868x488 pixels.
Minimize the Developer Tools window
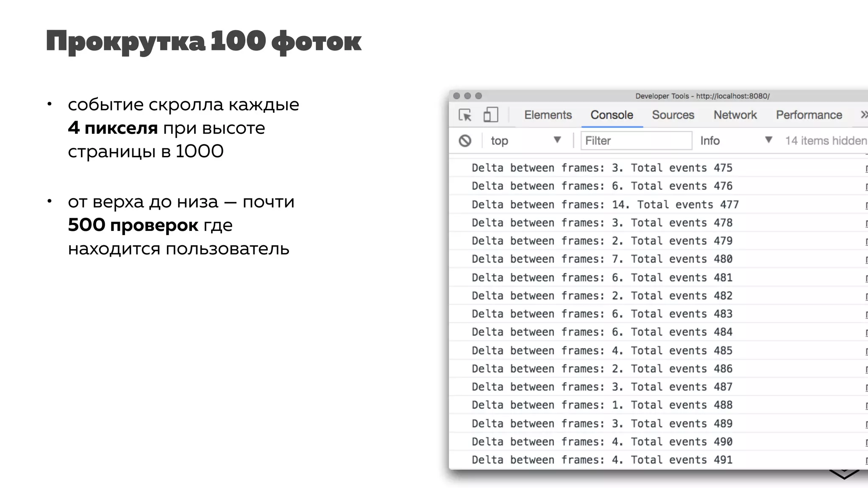(467, 96)
